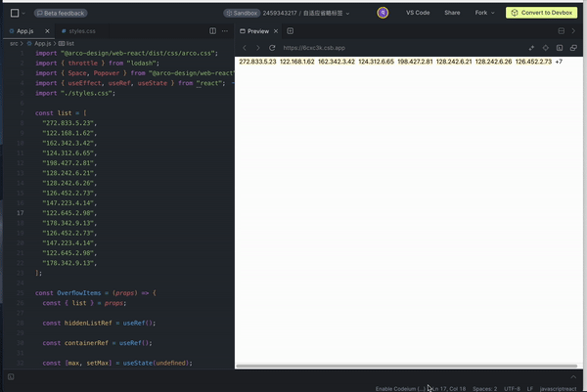This screenshot has width=587, height=392.
Task: Click Enable Codeium in status bar
Action: click(400, 389)
